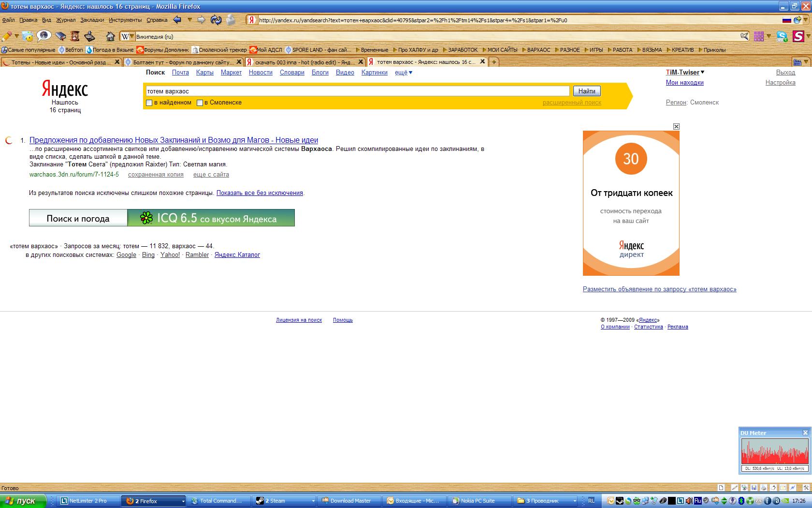Switch to the Болтаем тут forum tab
The image size is (812, 508).
tap(183, 62)
